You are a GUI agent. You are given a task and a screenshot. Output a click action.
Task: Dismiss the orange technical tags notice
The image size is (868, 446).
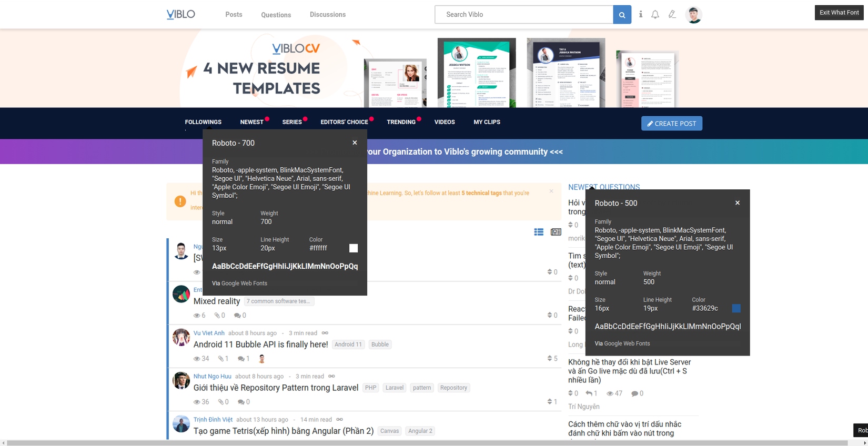(x=551, y=191)
